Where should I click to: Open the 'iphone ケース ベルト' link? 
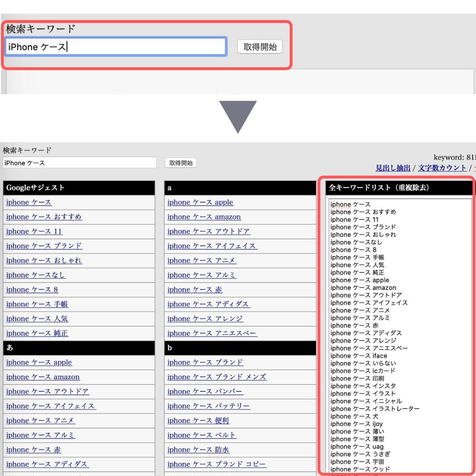pyautogui.click(x=202, y=436)
